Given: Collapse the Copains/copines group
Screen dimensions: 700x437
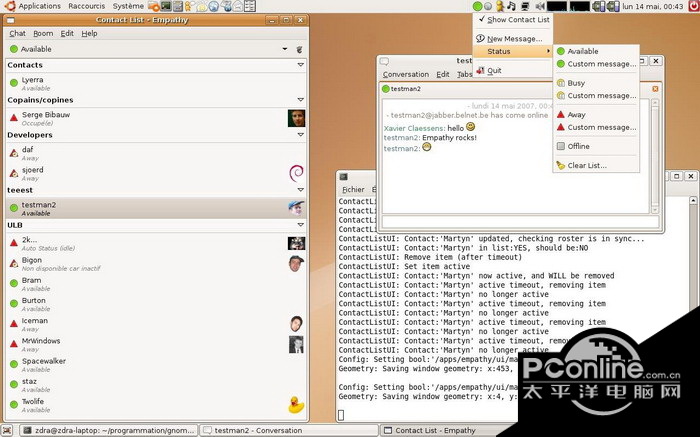Looking at the screenshot, I should [300, 100].
